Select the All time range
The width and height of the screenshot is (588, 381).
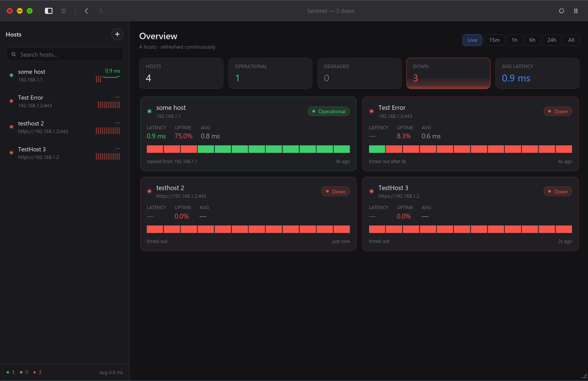[571, 40]
